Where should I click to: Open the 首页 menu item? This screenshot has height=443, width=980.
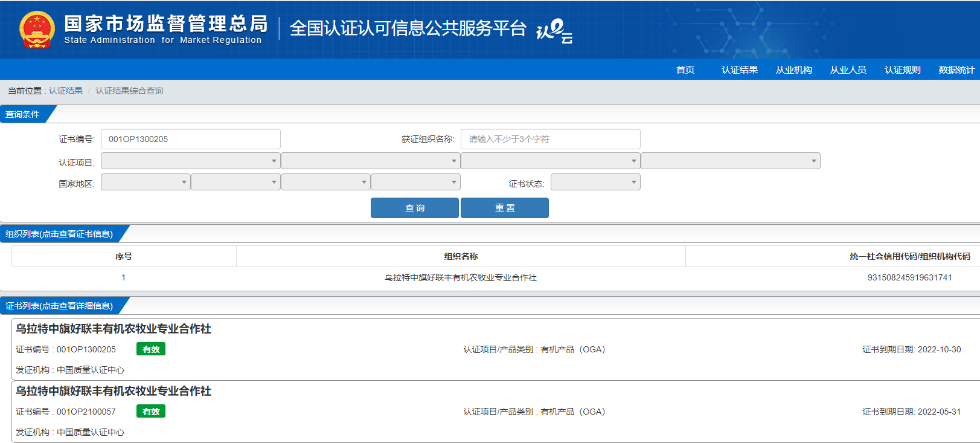(x=685, y=70)
